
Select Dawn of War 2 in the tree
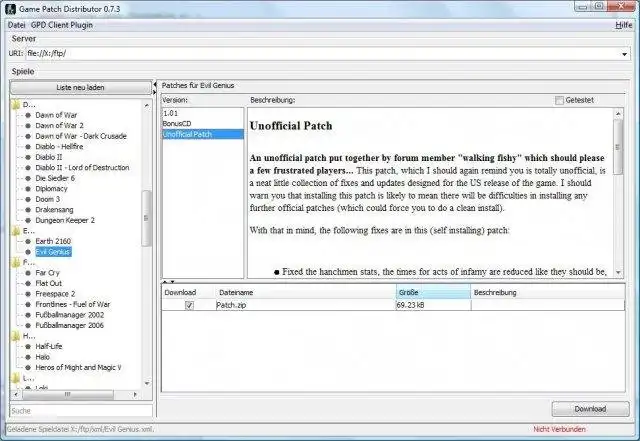(59, 126)
